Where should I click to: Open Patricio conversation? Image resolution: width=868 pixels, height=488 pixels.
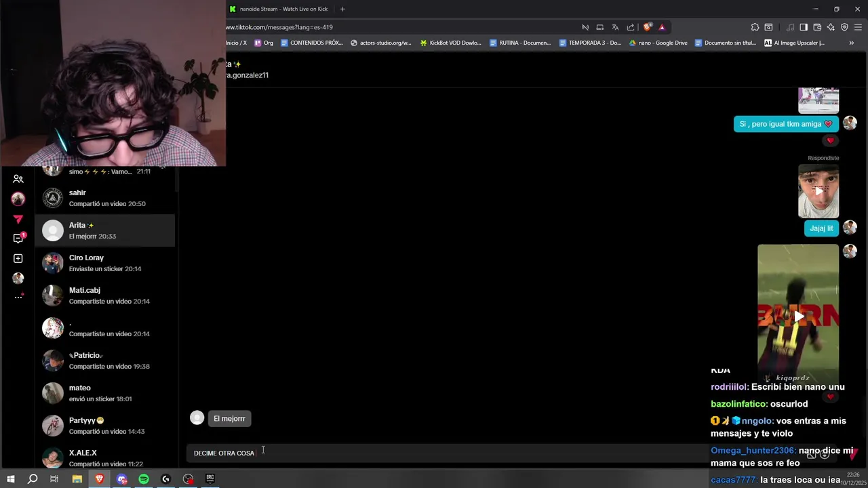pos(105,361)
